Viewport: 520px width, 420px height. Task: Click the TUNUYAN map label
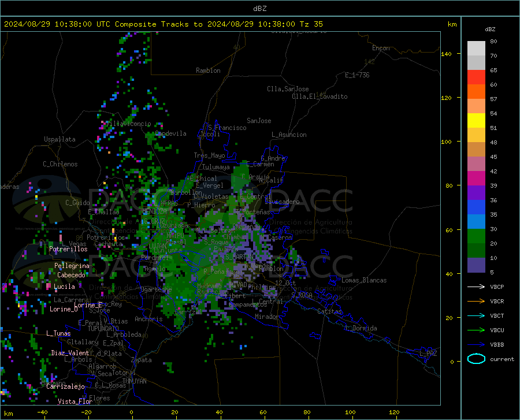[x=134, y=381]
